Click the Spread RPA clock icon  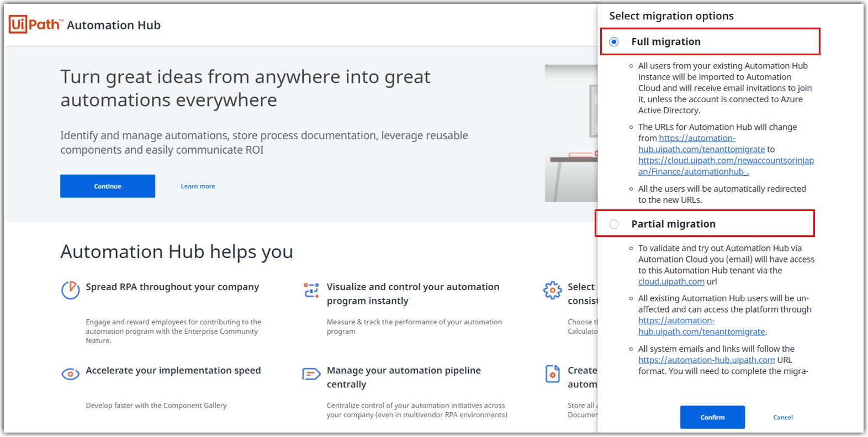pyautogui.click(x=70, y=290)
